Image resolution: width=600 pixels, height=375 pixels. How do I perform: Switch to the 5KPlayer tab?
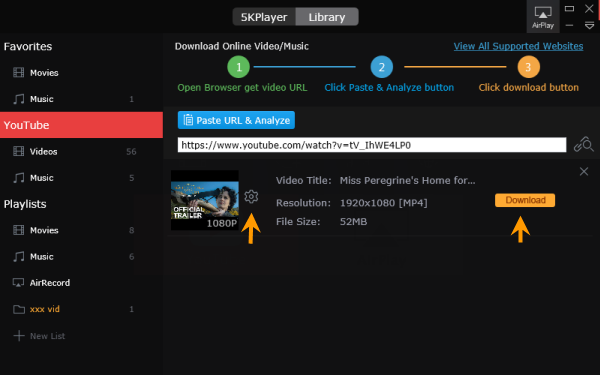point(264,17)
